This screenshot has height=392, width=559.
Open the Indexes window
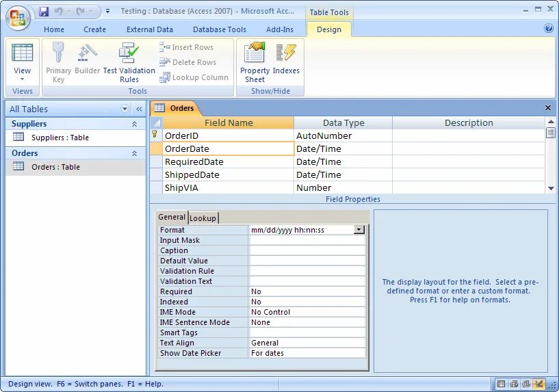(286, 58)
